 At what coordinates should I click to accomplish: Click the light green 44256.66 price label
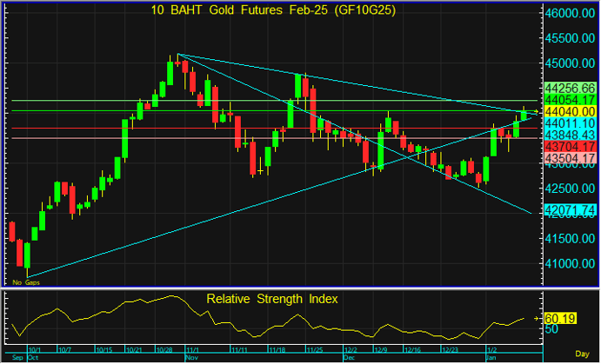click(569, 89)
